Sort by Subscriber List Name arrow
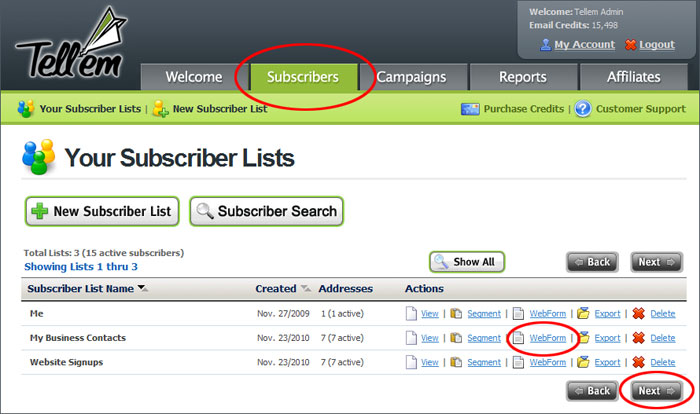Viewport: 700px width, 414px height. 142,288
